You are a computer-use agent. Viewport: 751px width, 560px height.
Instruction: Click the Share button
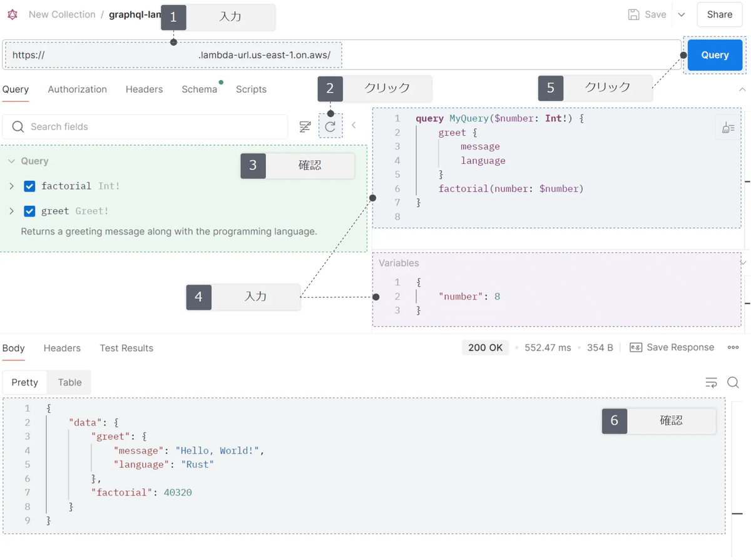[719, 14]
